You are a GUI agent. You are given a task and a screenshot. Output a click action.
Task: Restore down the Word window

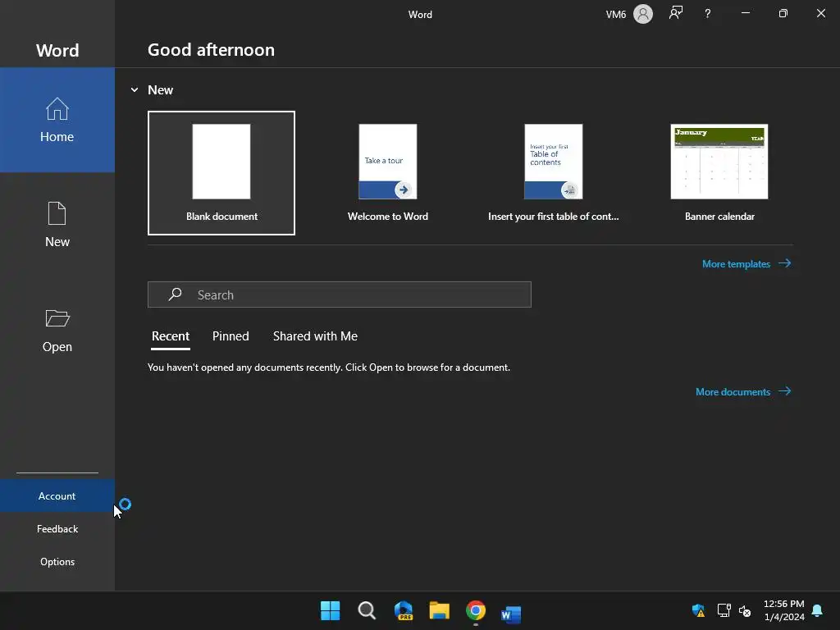point(783,13)
